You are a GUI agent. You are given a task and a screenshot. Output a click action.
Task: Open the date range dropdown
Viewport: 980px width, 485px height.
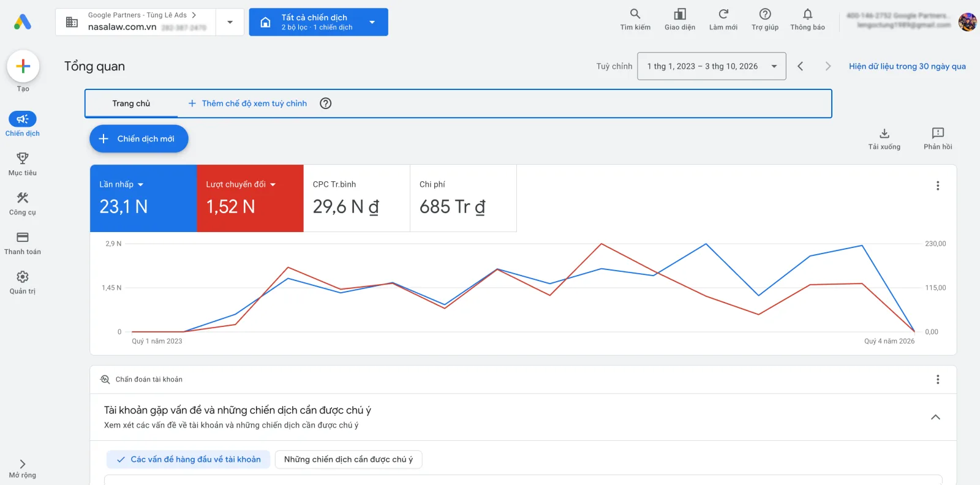(712, 66)
